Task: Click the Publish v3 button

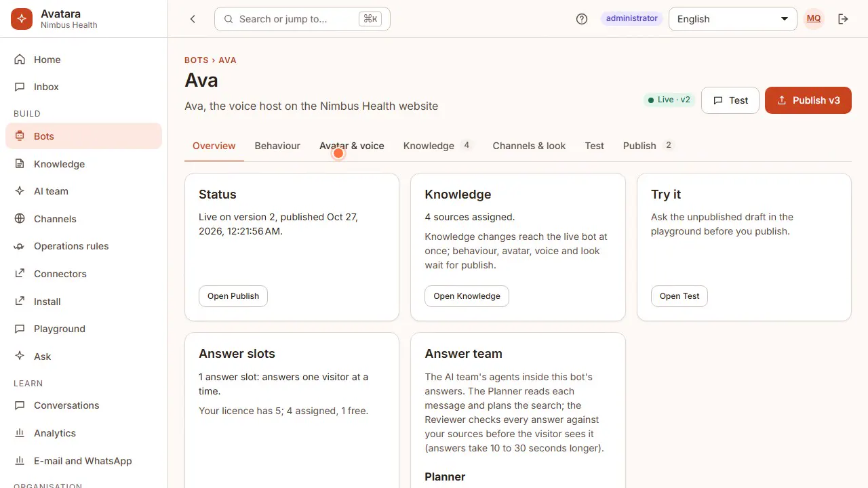Action: [x=808, y=100]
